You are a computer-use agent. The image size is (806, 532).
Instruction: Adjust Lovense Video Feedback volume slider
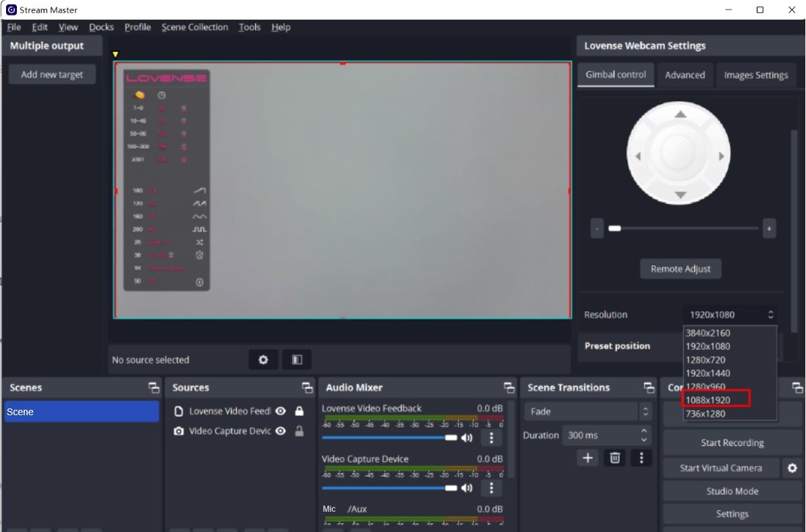click(389, 437)
